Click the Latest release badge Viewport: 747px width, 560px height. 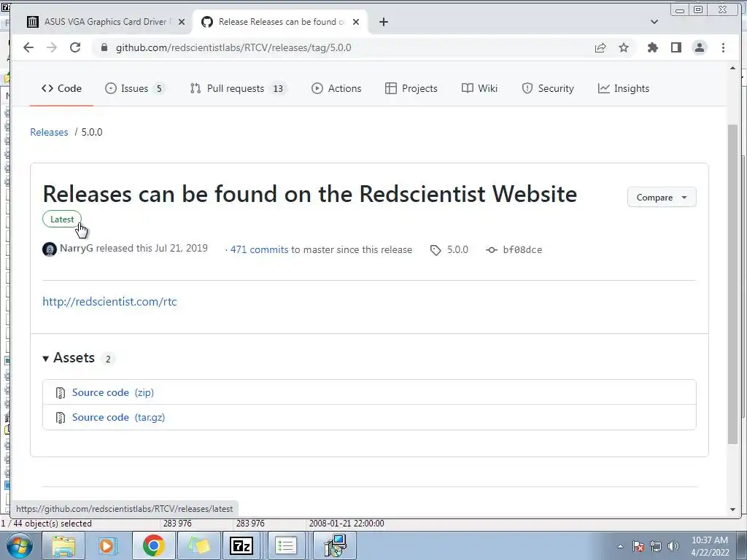62,219
